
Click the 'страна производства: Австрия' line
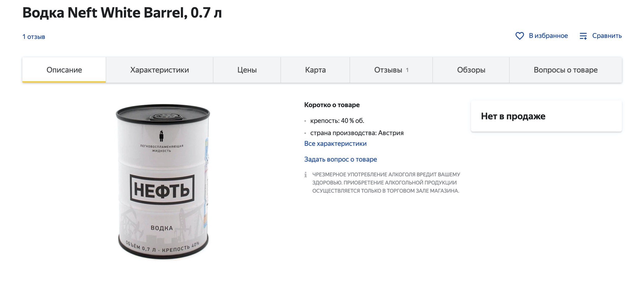[357, 133]
